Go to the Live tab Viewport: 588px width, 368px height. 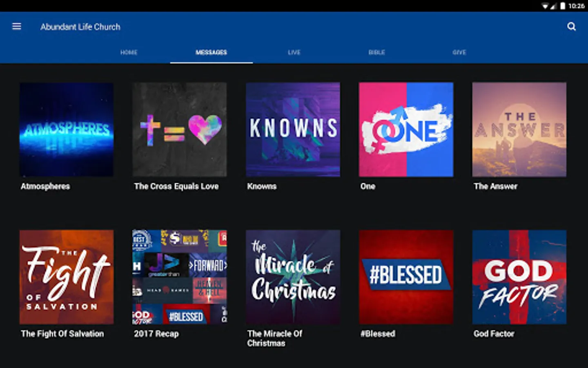[294, 52]
